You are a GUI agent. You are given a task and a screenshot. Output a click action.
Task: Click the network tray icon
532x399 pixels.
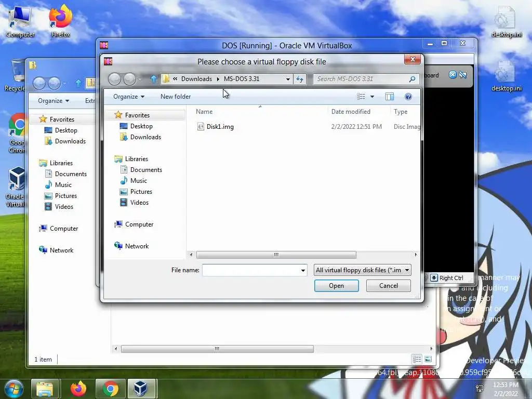(x=480, y=389)
